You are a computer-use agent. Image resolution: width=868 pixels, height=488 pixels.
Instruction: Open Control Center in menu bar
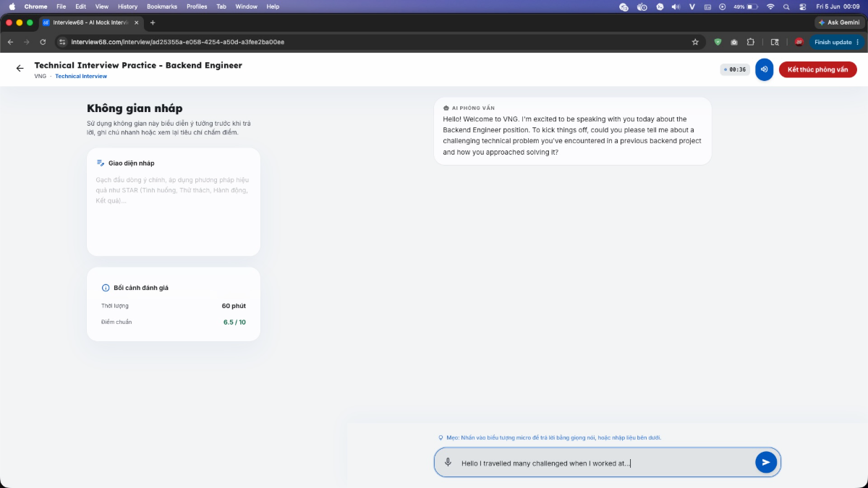click(x=803, y=7)
